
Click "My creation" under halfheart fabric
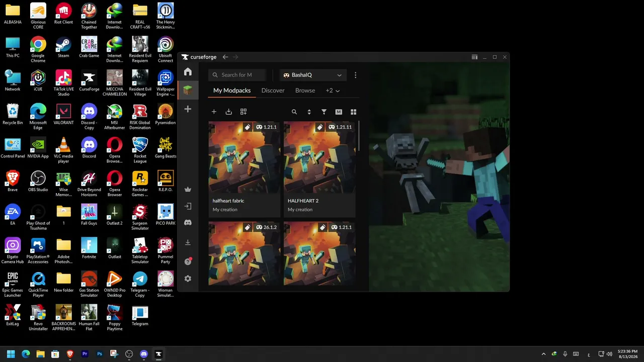(225, 210)
